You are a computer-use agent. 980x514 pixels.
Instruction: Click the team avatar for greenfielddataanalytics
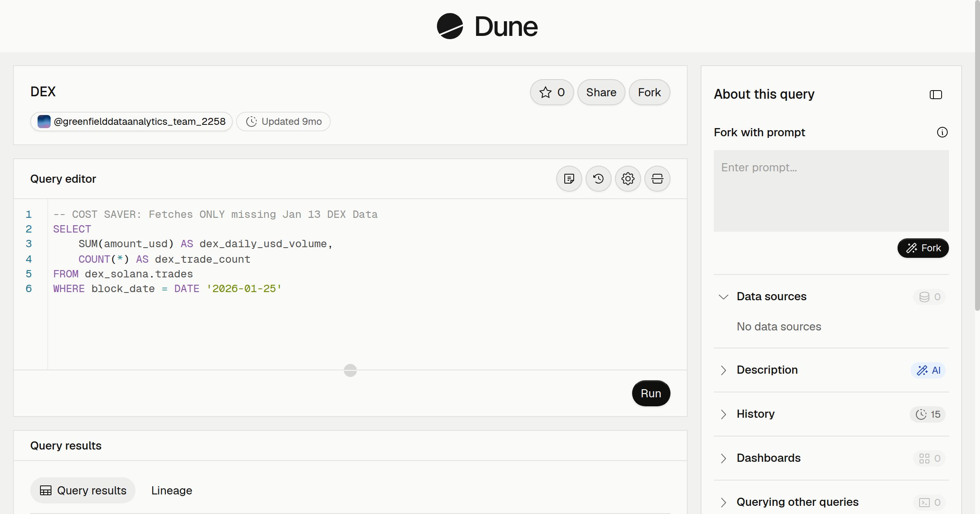pos(44,122)
